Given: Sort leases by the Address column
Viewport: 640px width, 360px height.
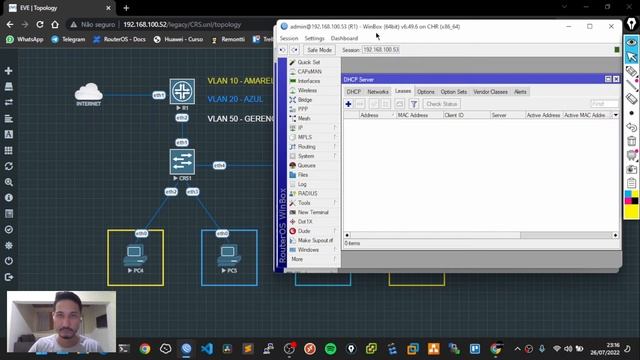Looking at the screenshot, I should tap(377, 116).
